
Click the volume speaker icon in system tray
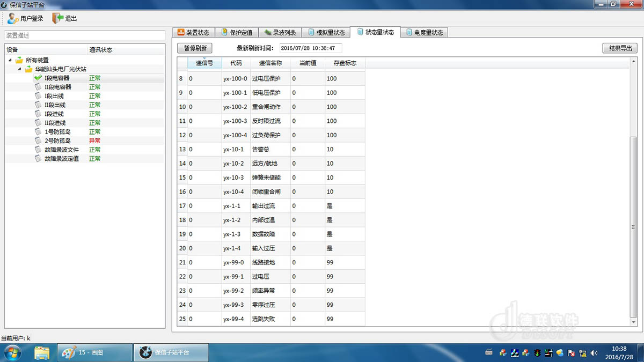(594, 352)
